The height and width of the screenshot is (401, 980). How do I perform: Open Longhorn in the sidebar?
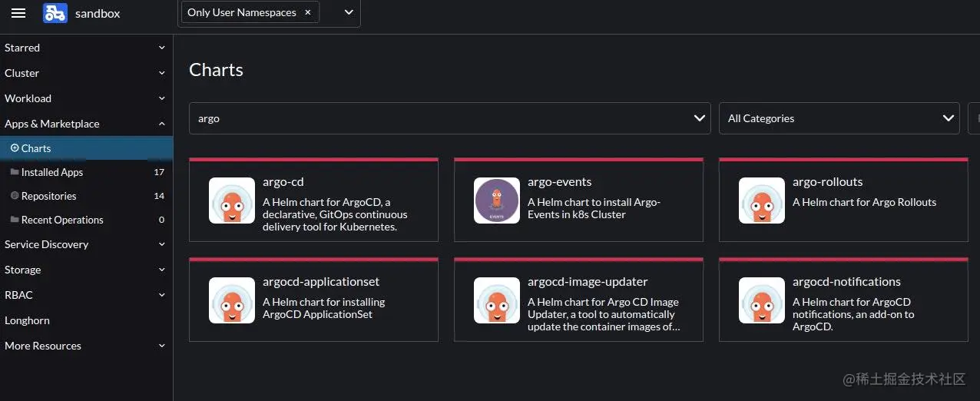(x=86, y=320)
